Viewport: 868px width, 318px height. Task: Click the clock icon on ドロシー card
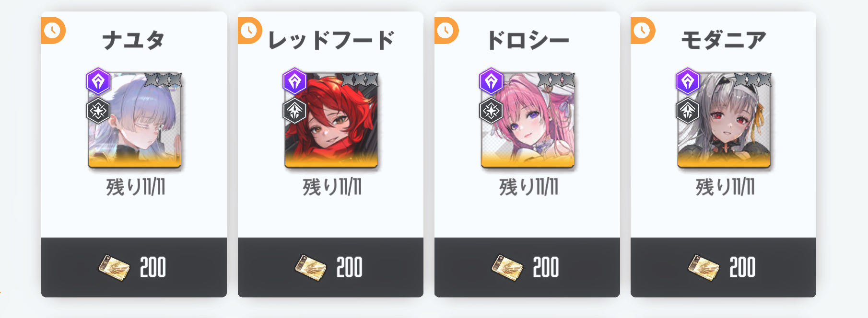[x=446, y=30]
